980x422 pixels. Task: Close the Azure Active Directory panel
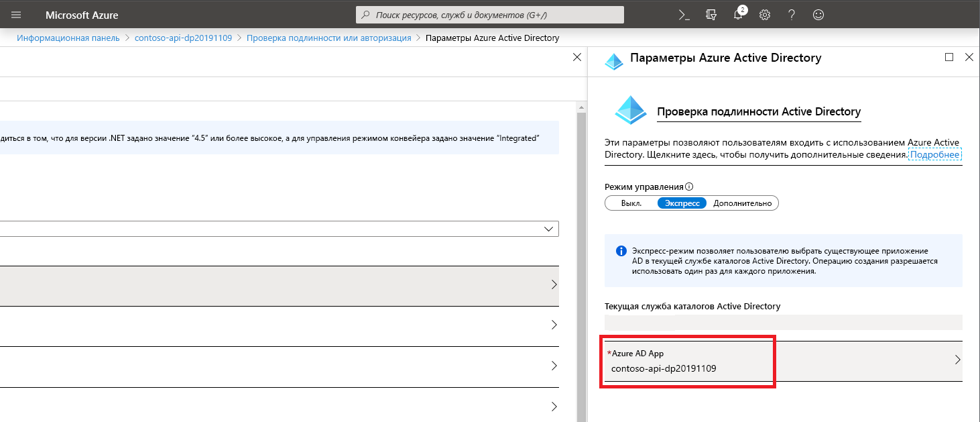pyautogui.click(x=969, y=58)
